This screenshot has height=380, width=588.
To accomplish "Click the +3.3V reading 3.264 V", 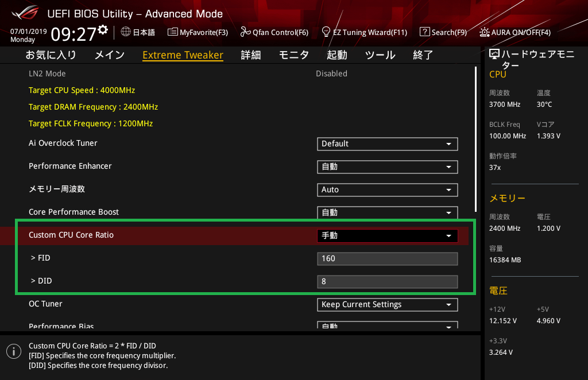I will tap(501, 352).
